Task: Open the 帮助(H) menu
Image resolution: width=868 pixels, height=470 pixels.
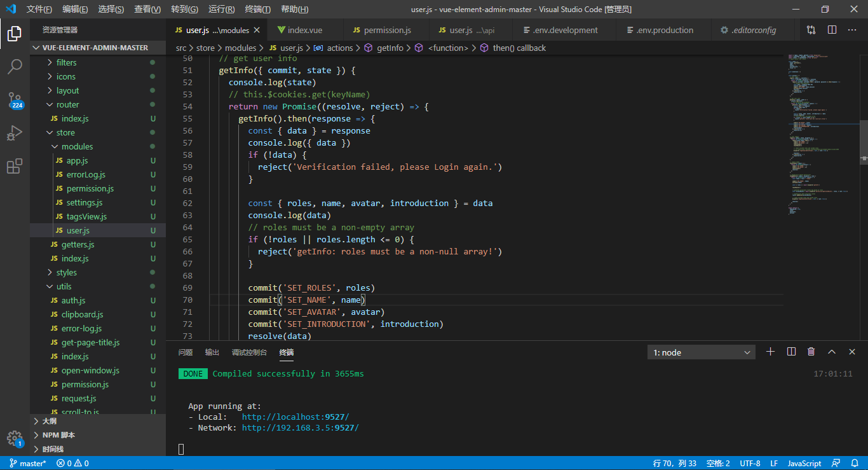Action: click(294, 9)
